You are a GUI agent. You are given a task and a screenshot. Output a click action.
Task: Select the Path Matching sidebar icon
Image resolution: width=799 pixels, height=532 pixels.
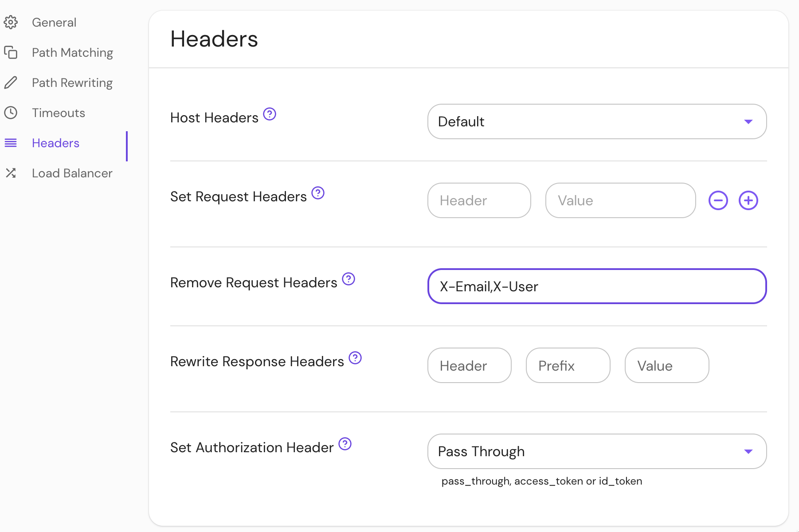(12, 52)
